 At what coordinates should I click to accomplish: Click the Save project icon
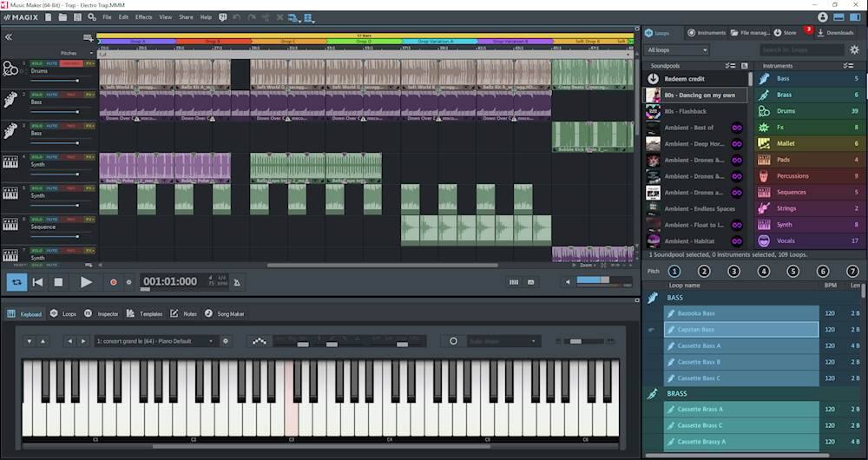click(x=77, y=17)
